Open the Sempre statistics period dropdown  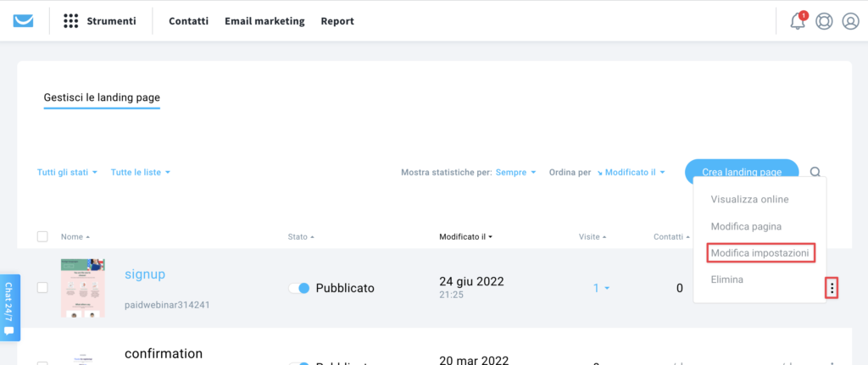(x=516, y=172)
